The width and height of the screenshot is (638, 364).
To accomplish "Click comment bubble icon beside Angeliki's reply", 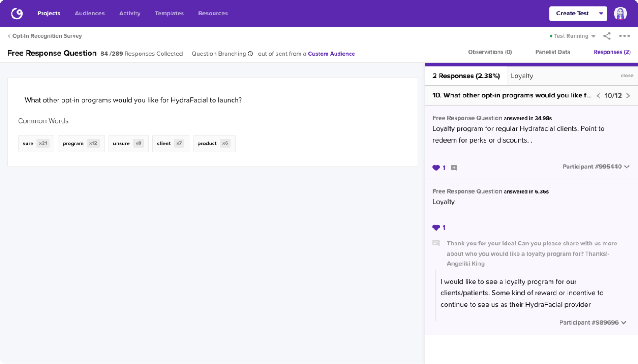I will click(x=436, y=243).
